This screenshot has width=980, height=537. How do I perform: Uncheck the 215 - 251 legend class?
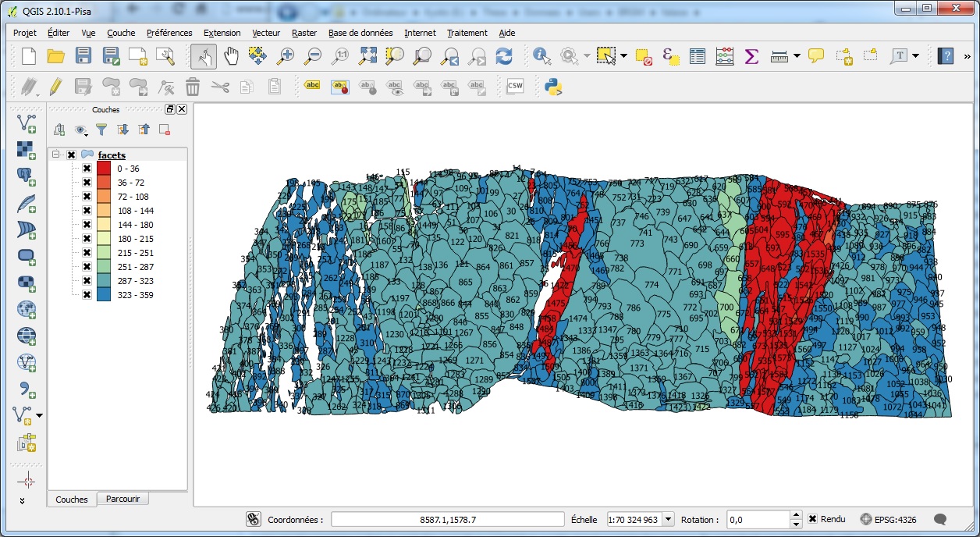pyautogui.click(x=87, y=252)
